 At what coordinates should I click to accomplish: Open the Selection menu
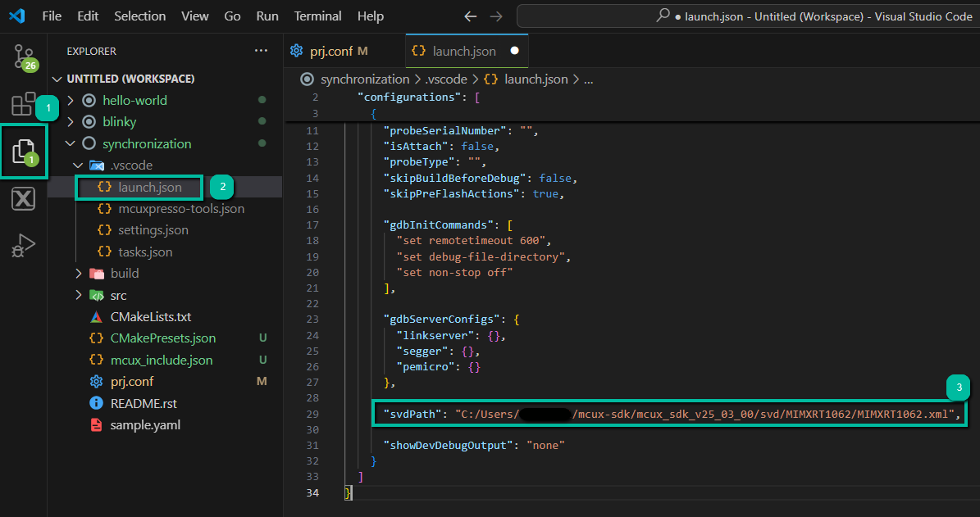click(x=139, y=16)
